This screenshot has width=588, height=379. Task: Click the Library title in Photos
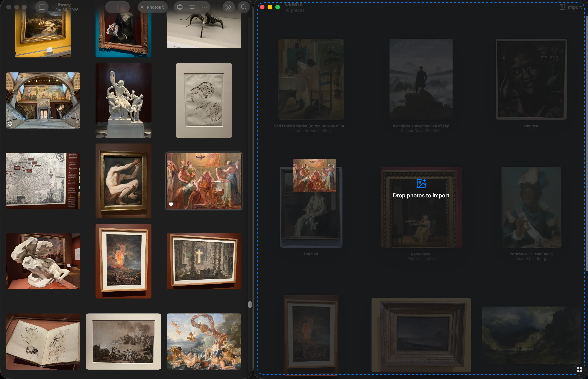click(x=63, y=5)
